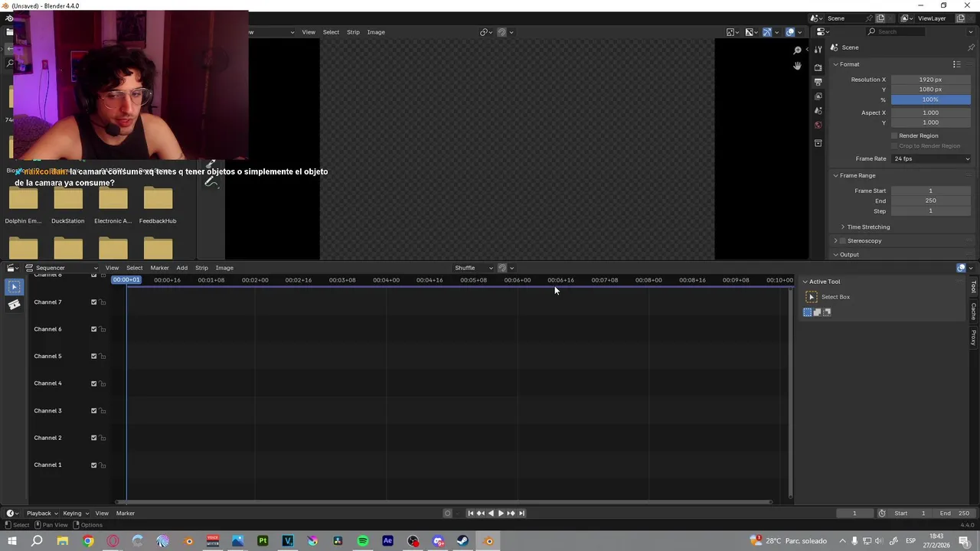
Task: Switch to the Proxy sidebar tab
Action: 974,337
